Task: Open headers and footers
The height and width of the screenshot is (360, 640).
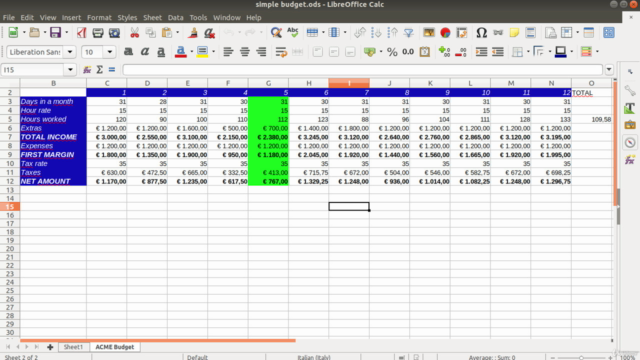Action: click(531, 33)
